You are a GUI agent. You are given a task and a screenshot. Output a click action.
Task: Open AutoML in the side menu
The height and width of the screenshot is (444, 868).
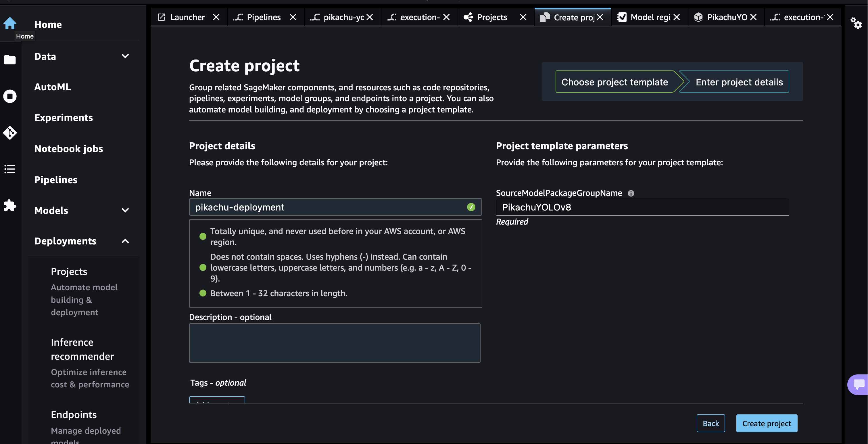click(x=53, y=87)
